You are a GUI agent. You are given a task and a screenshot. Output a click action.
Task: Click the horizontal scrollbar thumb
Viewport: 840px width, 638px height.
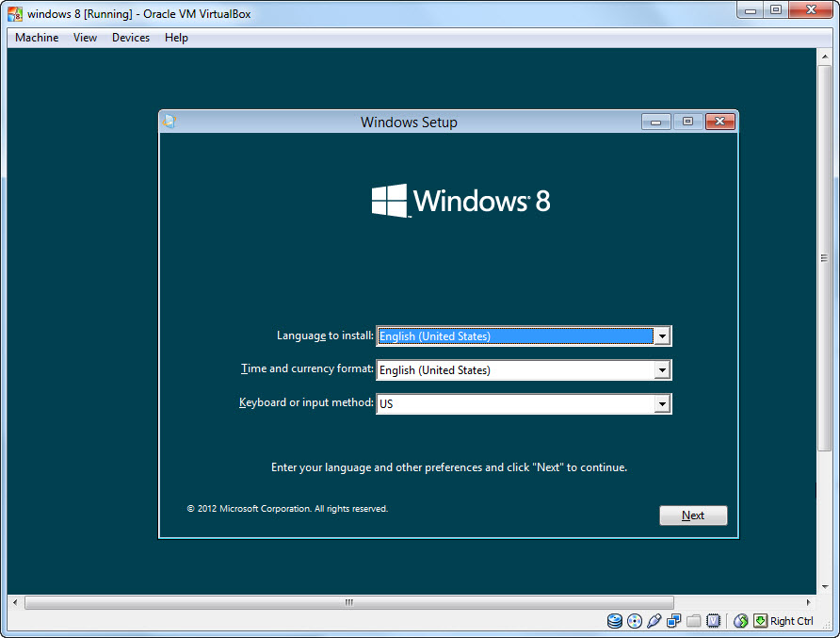click(x=349, y=602)
